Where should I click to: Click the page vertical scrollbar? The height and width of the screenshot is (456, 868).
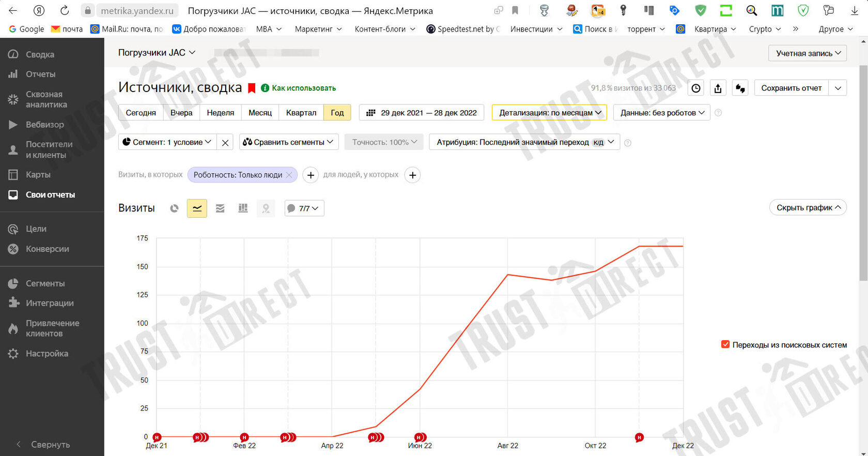point(863,173)
